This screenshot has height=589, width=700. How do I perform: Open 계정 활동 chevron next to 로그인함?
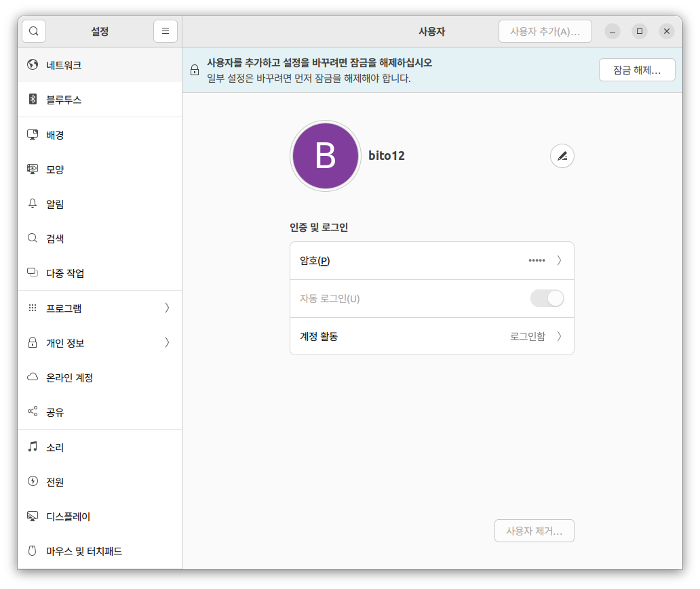pos(559,336)
